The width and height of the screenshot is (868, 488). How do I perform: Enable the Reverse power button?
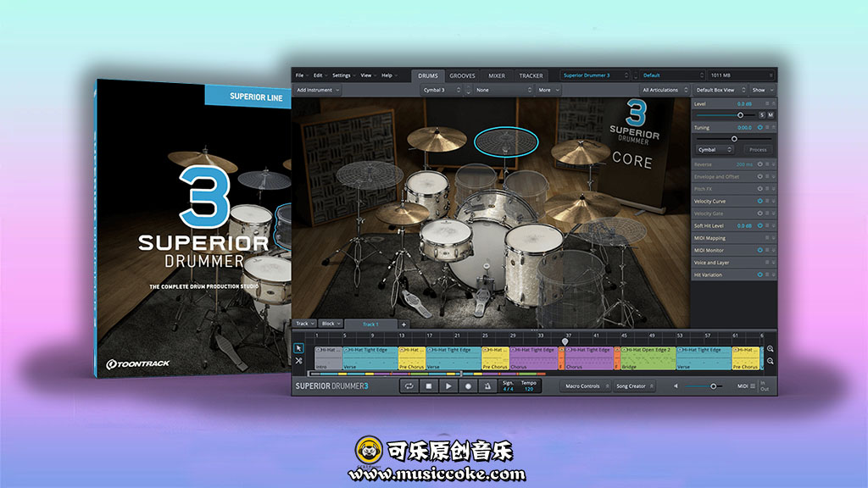[x=760, y=164]
